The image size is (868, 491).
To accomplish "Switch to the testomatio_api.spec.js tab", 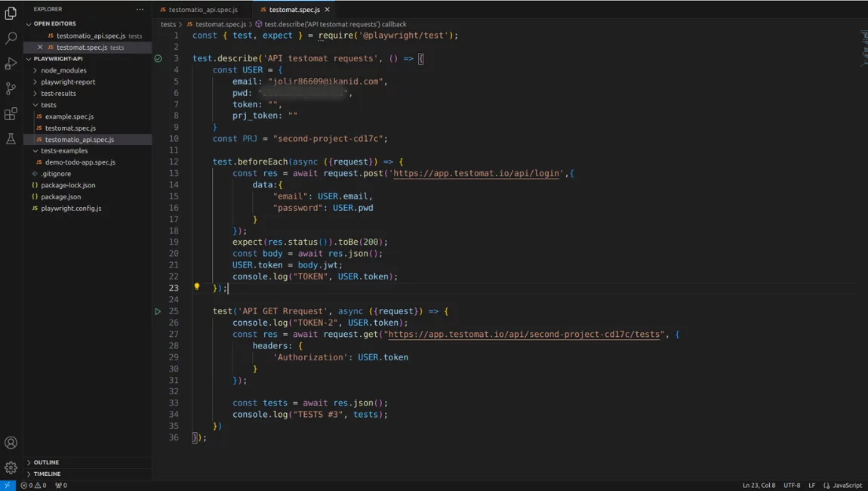I will click(202, 10).
